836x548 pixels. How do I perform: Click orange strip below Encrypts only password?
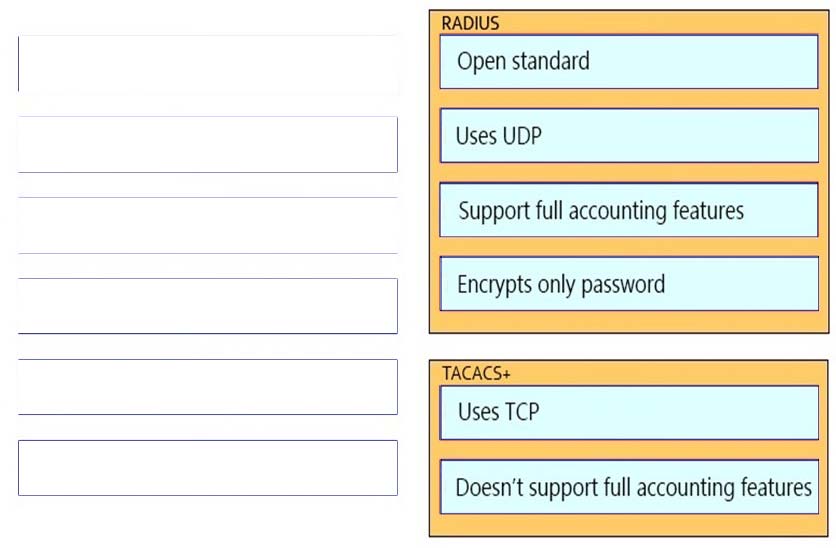click(629, 322)
